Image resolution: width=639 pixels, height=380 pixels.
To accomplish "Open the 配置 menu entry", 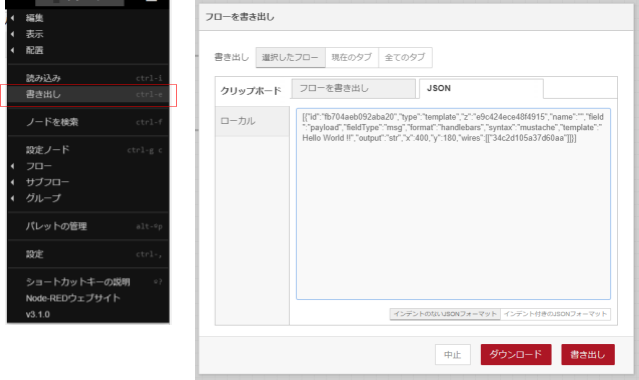I will (x=88, y=50).
